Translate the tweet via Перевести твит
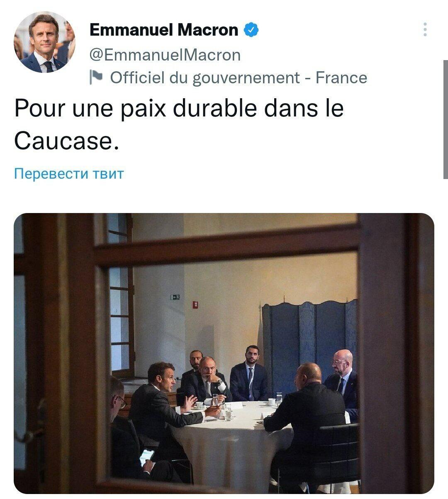The width and height of the screenshot is (448, 499). (x=69, y=173)
